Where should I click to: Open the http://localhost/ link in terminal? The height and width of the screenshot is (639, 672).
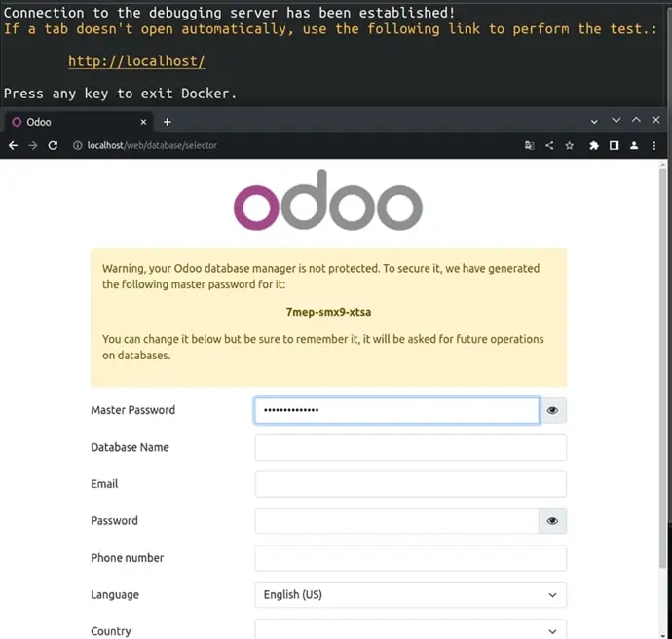(x=136, y=61)
